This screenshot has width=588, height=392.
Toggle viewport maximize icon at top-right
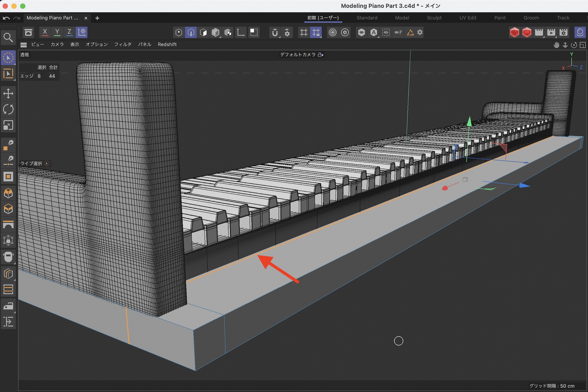pos(583,45)
